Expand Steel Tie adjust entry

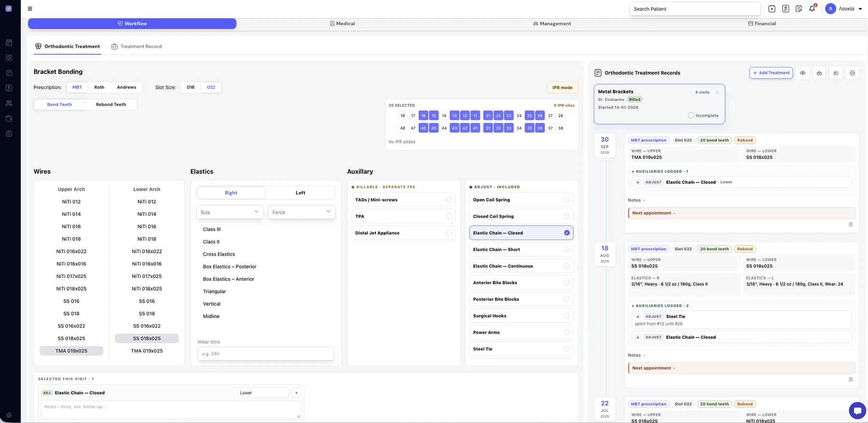[637, 317]
